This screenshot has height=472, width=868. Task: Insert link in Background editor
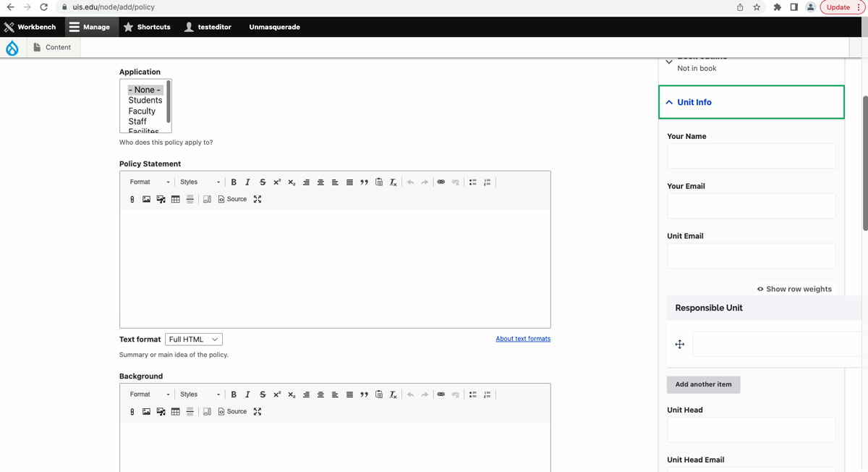click(x=441, y=395)
